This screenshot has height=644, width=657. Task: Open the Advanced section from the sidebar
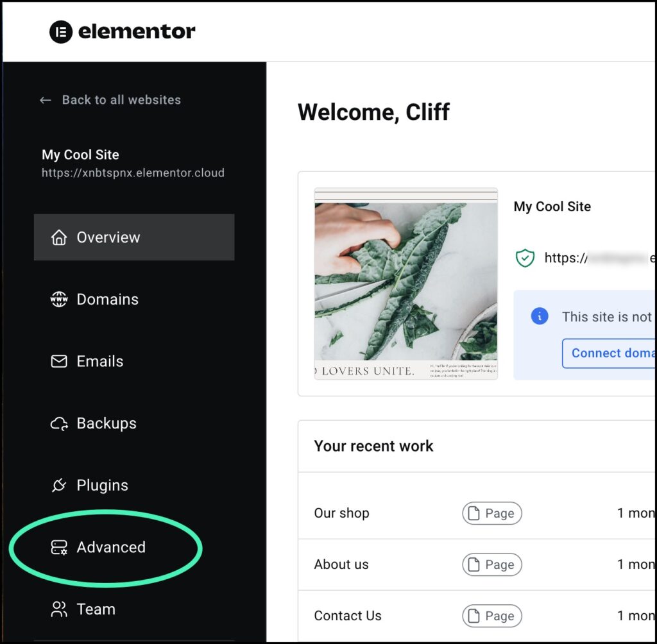tap(110, 547)
